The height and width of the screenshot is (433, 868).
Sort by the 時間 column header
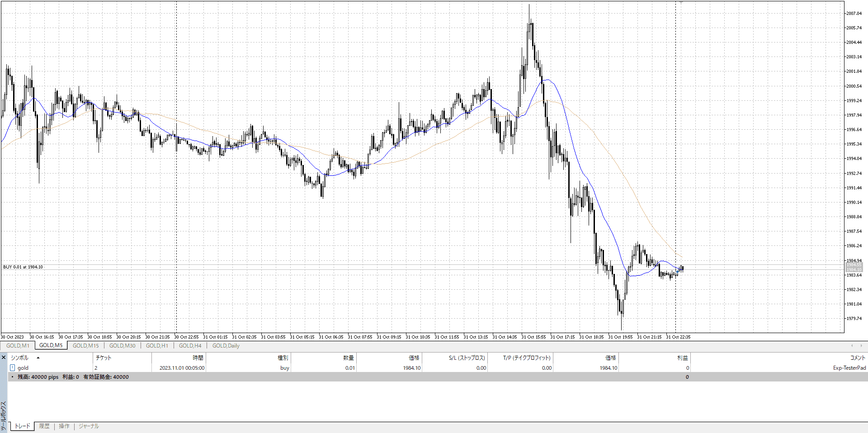pyautogui.click(x=198, y=358)
